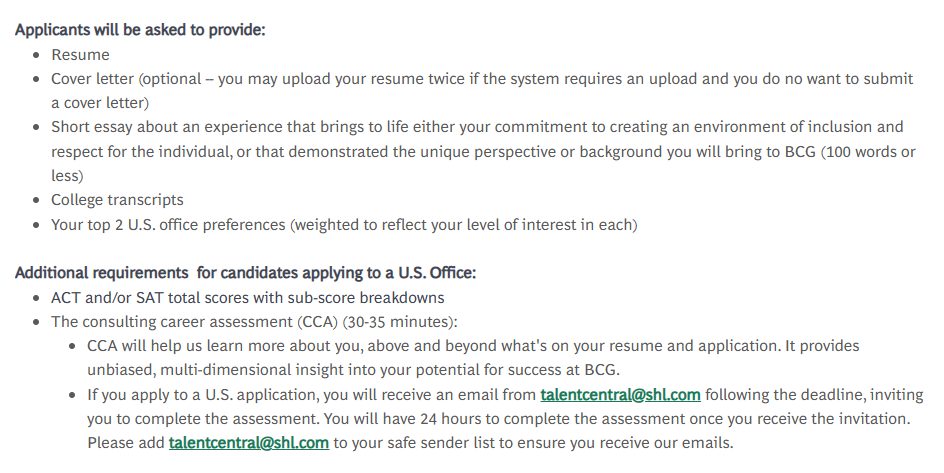Click the "Short essay about an experience" bullet
The height and width of the screenshot is (473, 944).
tap(483, 151)
